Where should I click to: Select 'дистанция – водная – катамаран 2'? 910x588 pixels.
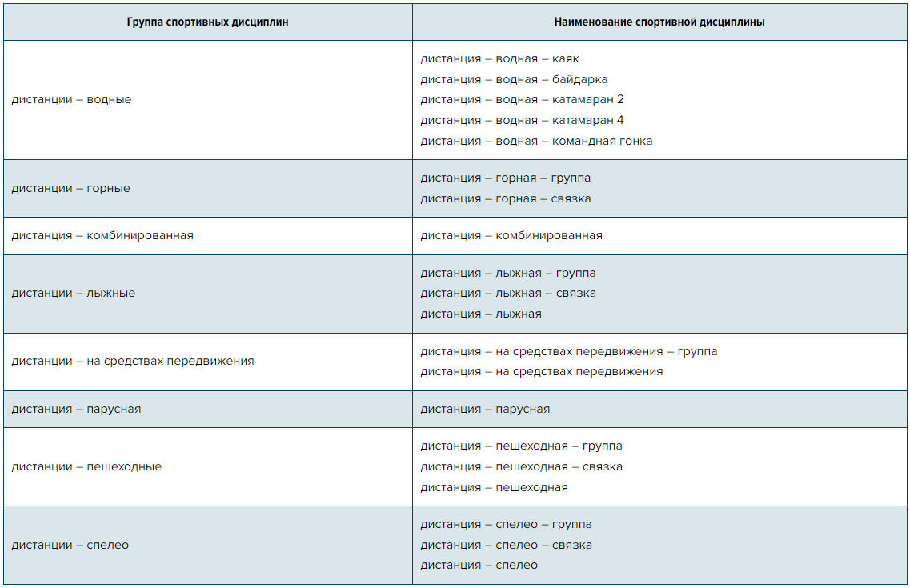tap(522, 100)
